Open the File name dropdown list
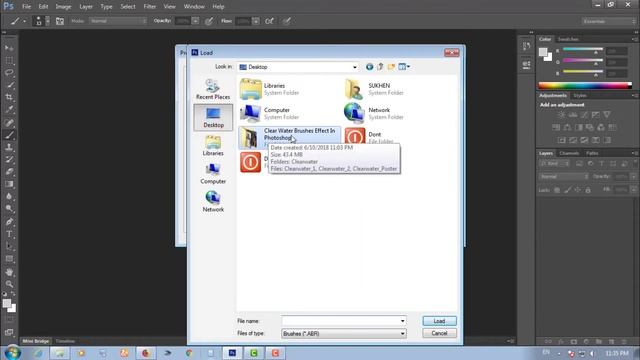The width and height of the screenshot is (640, 360). coord(402,321)
